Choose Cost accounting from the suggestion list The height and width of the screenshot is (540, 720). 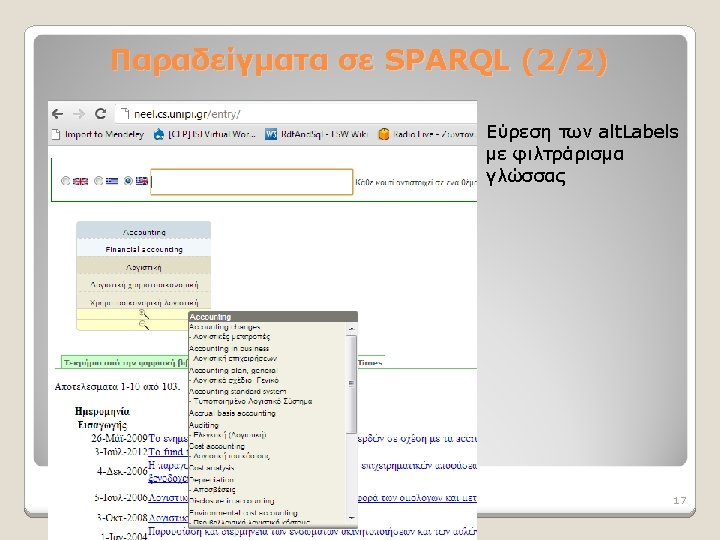(217, 446)
